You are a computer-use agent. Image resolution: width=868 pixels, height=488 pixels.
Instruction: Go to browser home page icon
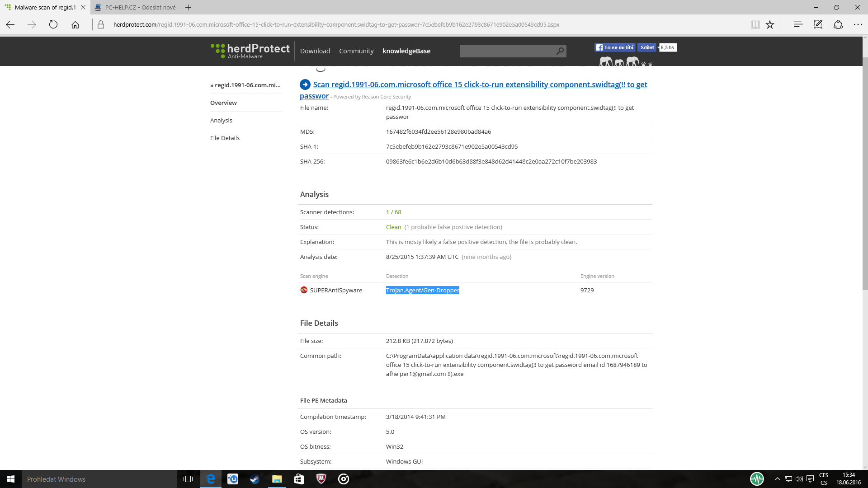coord(75,24)
